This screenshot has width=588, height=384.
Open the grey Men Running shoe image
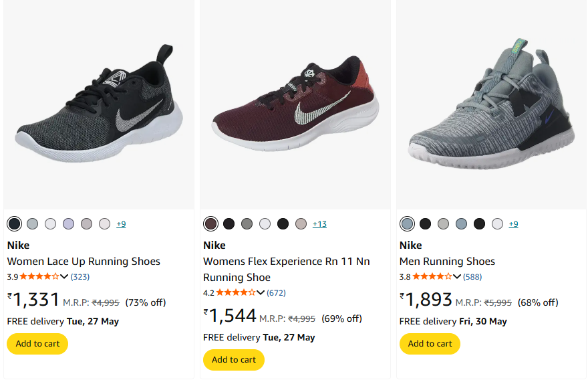click(x=491, y=107)
